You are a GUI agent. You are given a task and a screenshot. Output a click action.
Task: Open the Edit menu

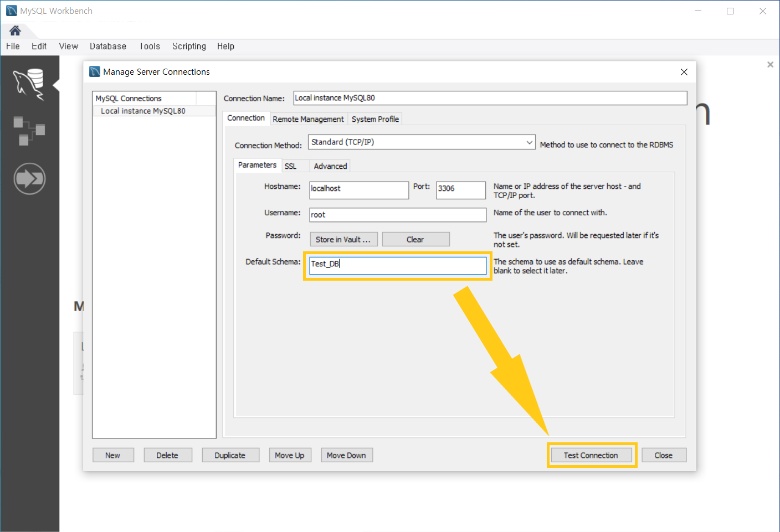[x=39, y=47]
